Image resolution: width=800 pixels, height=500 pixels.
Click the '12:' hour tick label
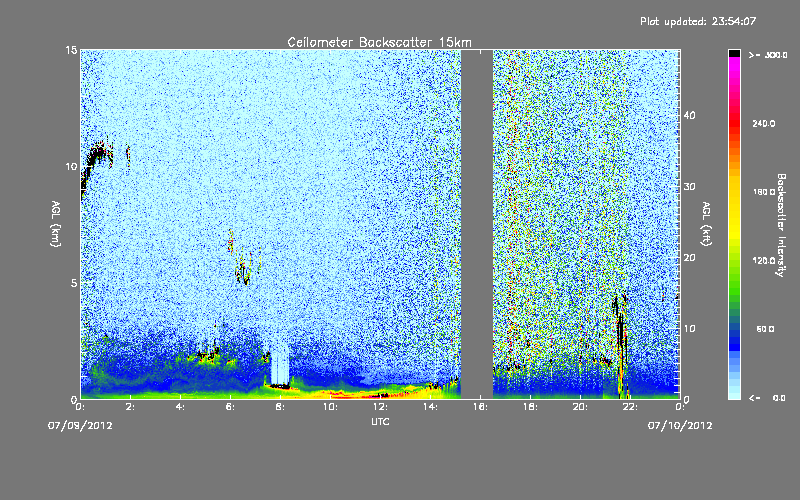(x=380, y=407)
